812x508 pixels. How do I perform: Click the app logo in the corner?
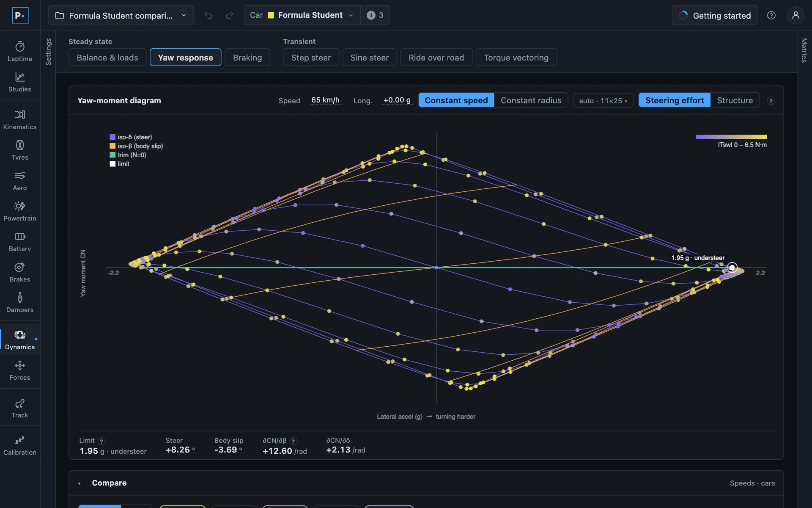pyautogui.click(x=20, y=15)
